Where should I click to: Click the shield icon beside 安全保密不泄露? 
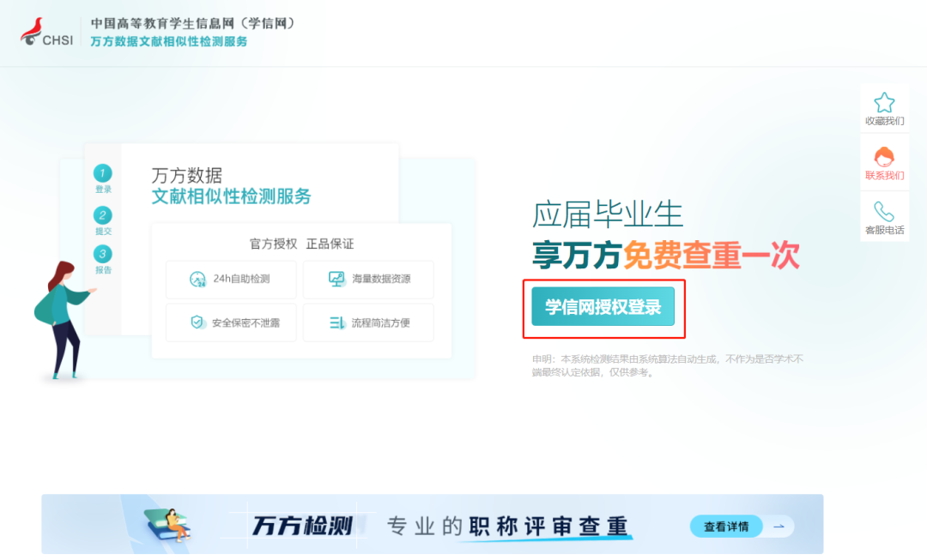click(x=197, y=322)
